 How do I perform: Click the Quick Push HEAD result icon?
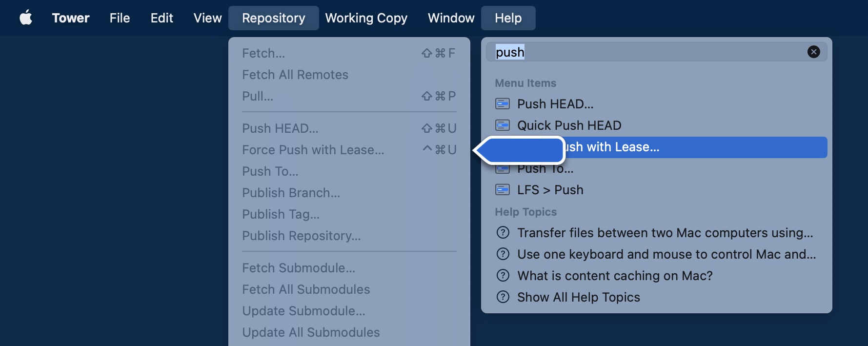pyautogui.click(x=503, y=125)
